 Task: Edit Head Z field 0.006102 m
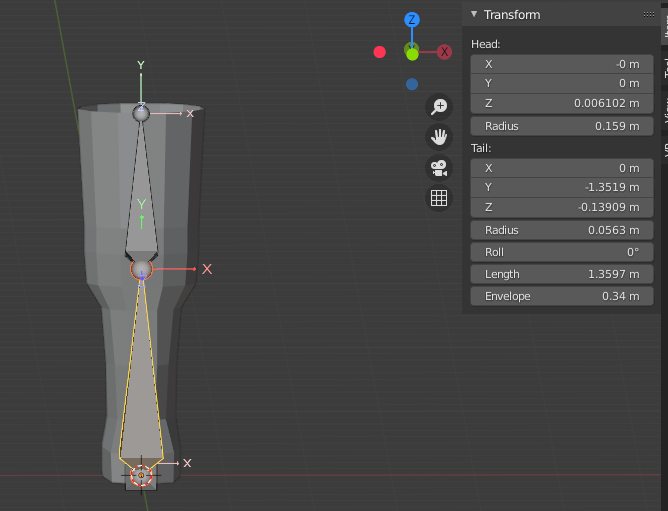tap(562, 103)
